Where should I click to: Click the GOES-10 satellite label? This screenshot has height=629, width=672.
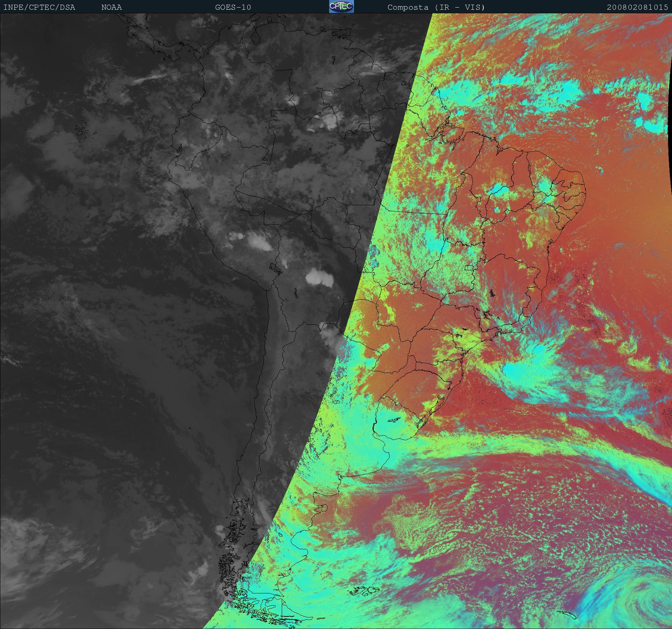(233, 7)
